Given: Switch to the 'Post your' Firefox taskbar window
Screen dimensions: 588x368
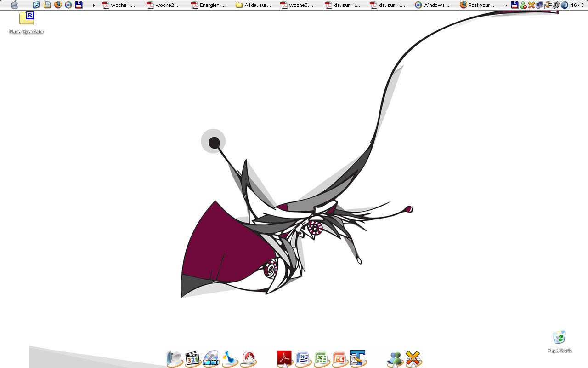Looking at the screenshot, I should click(477, 5).
